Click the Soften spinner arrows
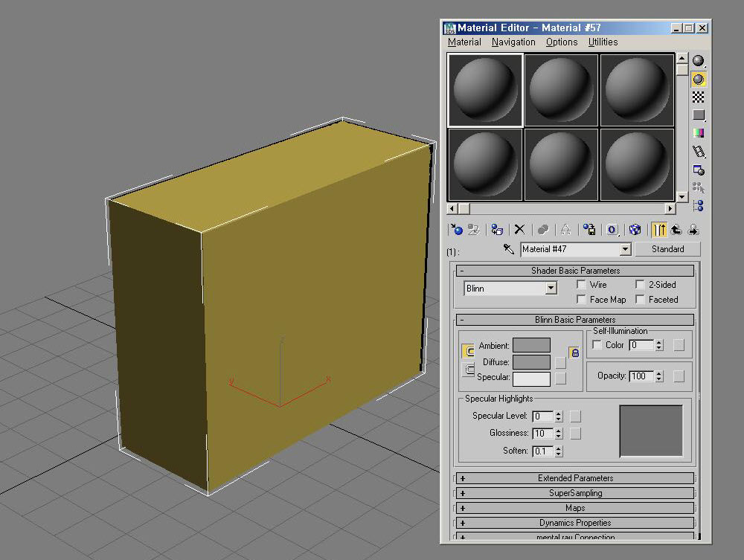 pos(559,451)
